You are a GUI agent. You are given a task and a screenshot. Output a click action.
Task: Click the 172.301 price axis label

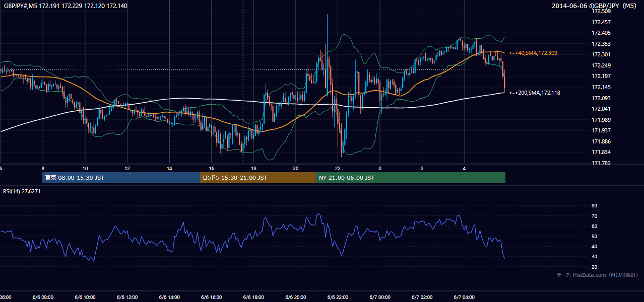[602, 55]
